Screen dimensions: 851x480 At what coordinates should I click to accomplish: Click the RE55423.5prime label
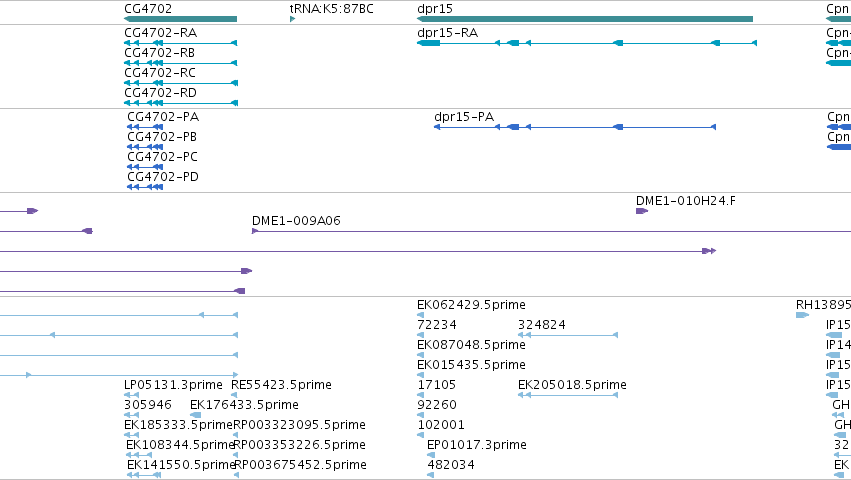(281, 385)
